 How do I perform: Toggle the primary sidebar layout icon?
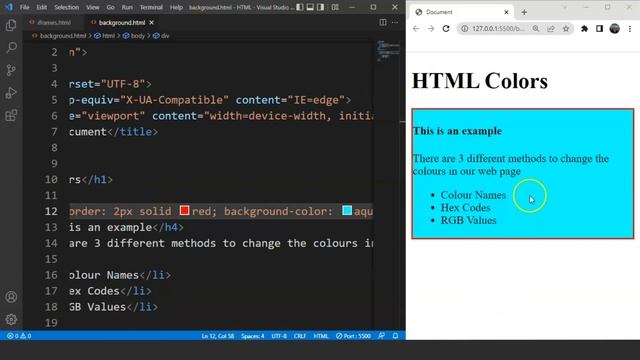click(x=300, y=7)
